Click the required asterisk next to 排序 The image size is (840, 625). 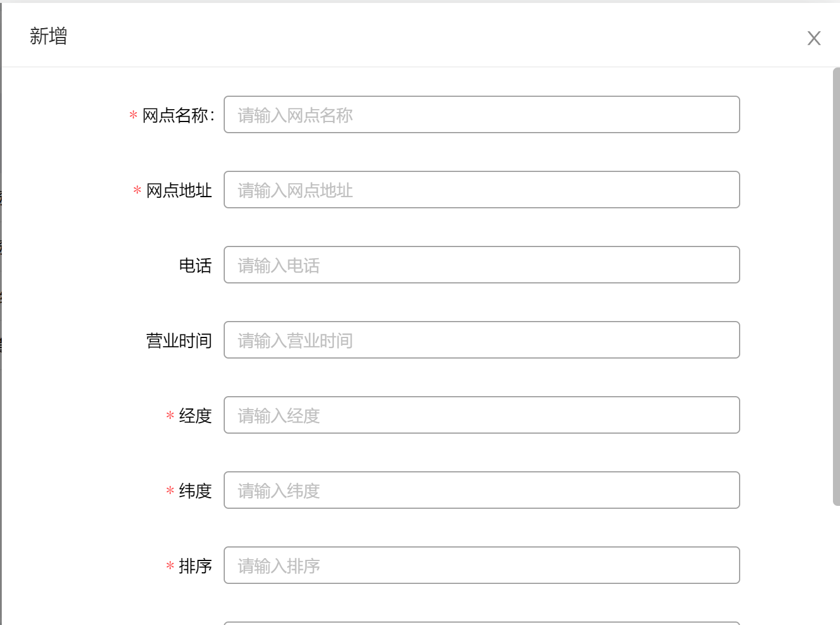coord(170,566)
